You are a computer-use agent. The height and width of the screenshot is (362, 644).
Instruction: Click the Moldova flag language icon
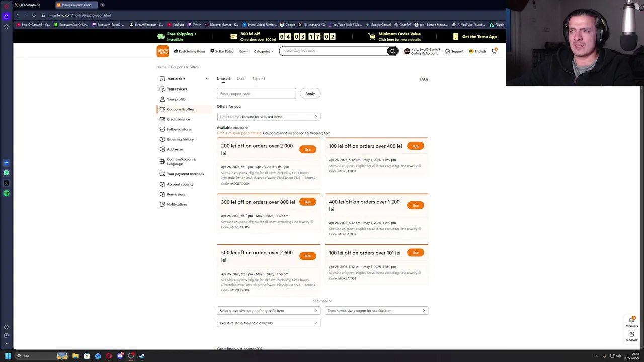click(x=471, y=51)
